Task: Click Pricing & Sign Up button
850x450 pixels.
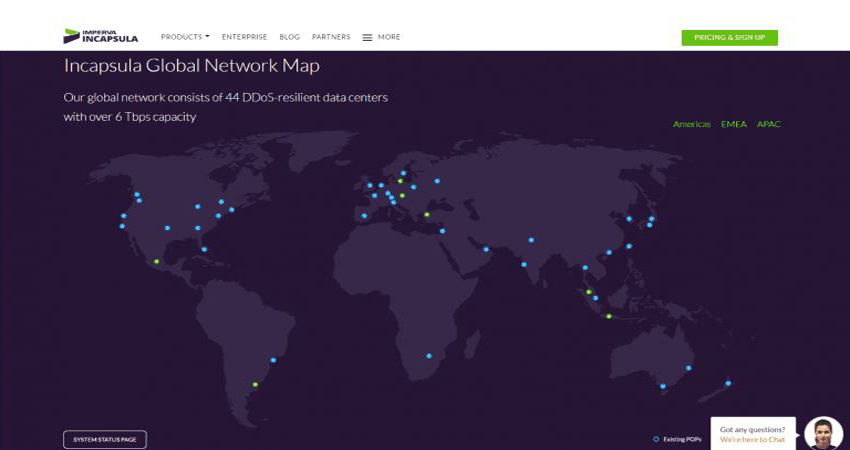Action: [x=729, y=37]
